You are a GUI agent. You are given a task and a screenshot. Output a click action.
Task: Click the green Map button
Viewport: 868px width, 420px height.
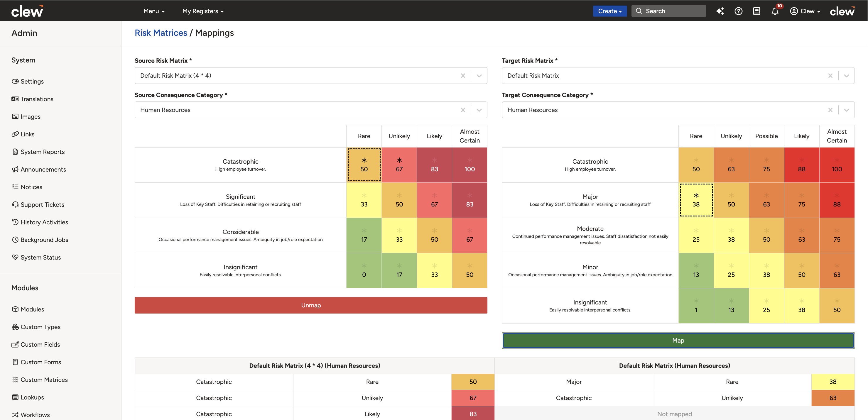(x=678, y=341)
